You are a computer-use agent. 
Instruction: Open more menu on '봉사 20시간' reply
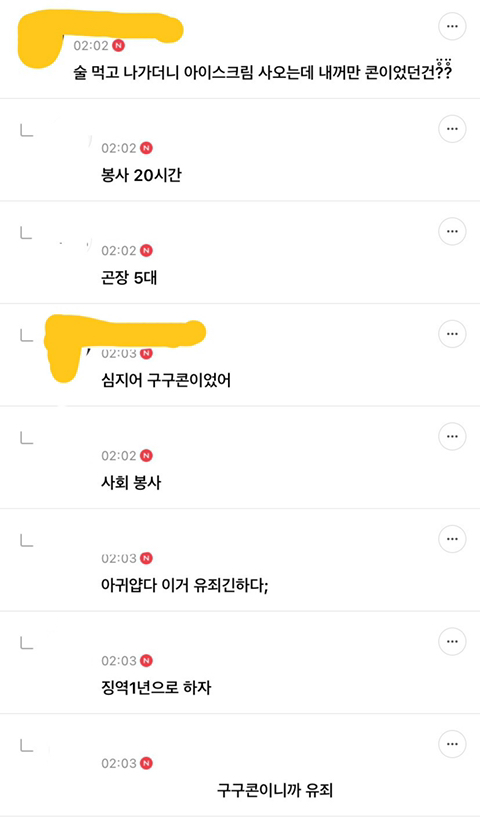pyautogui.click(x=452, y=128)
